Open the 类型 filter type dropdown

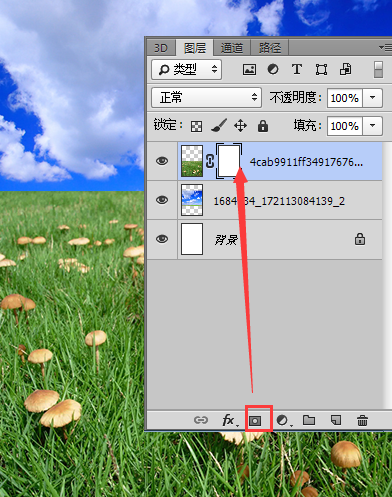[187, 69]
